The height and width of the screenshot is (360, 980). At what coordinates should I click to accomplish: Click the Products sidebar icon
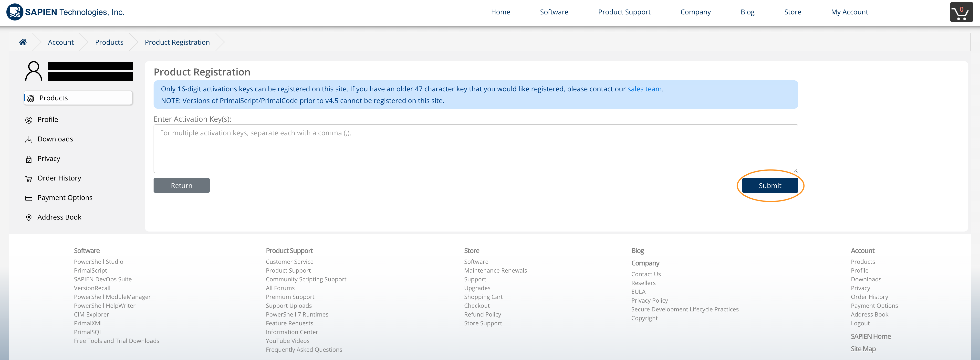[31, 98]
